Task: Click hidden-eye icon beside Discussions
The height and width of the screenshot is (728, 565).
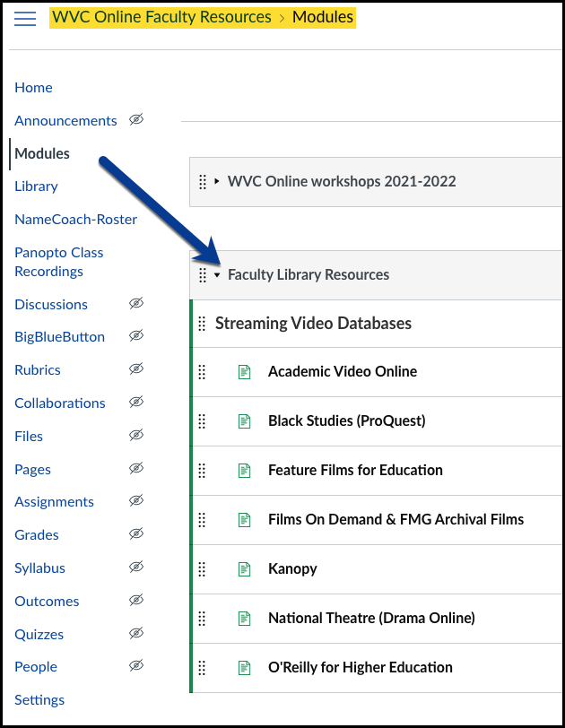Action: click(x=136, y=303)
